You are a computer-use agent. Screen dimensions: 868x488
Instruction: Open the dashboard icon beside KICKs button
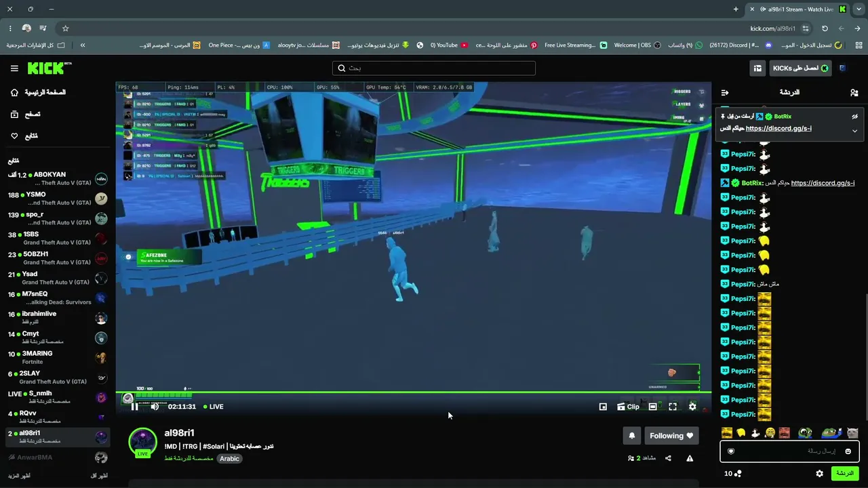[757, 68]
